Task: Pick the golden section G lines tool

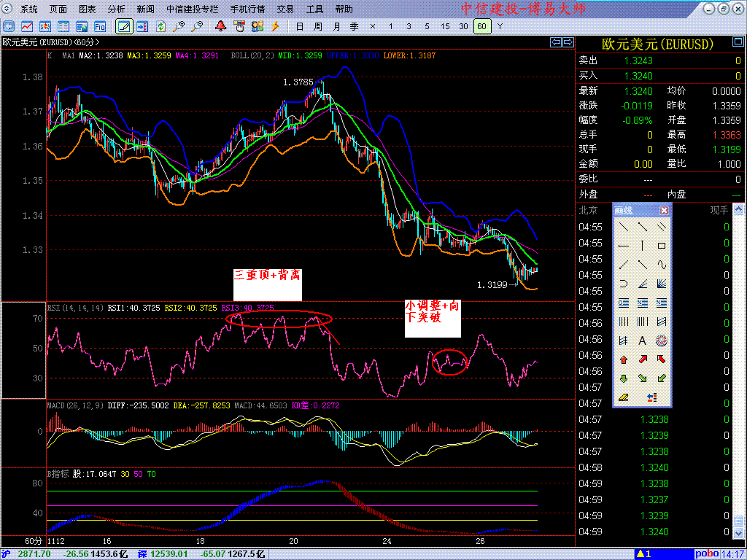Action: pyautogui.click(x=624, y=303)
